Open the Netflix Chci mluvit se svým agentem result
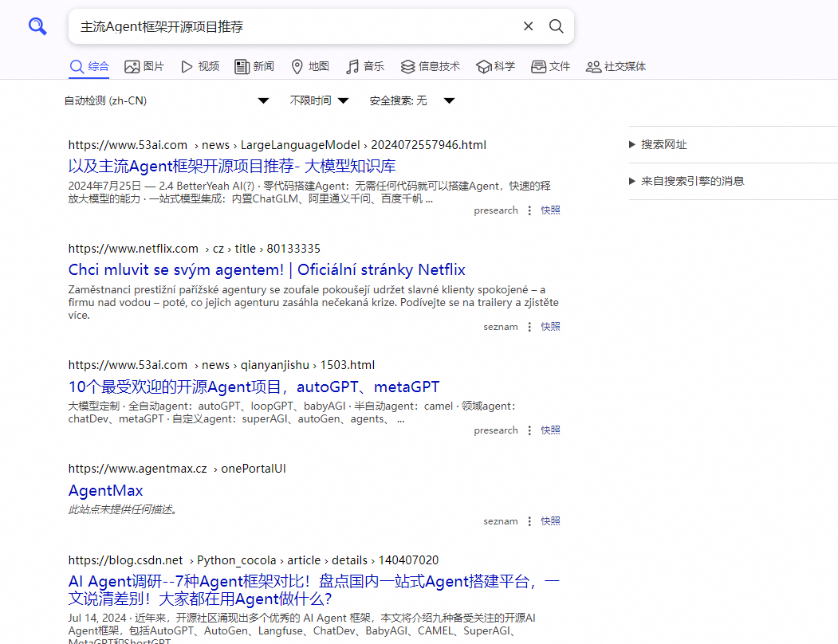838x644 pixels. click(x=266, y=270)
